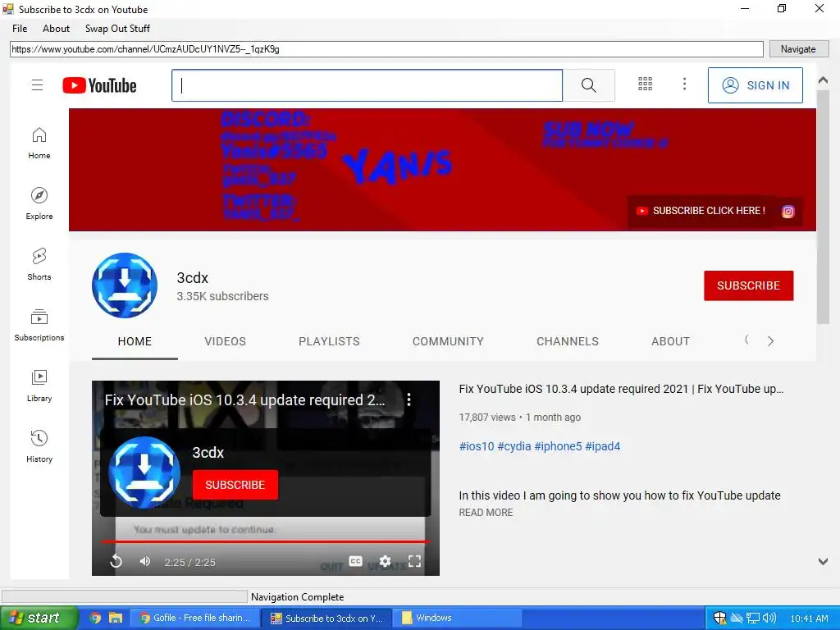The image size is (840, 630).
Task: Open Library in the sidebar
Action: [39, 386]
